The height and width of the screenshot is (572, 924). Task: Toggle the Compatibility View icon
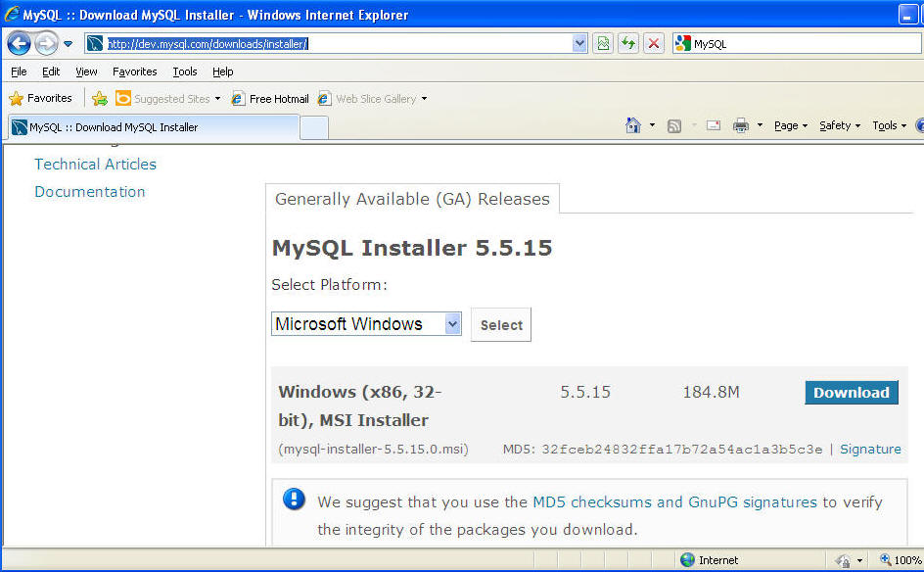pos(603,44)
